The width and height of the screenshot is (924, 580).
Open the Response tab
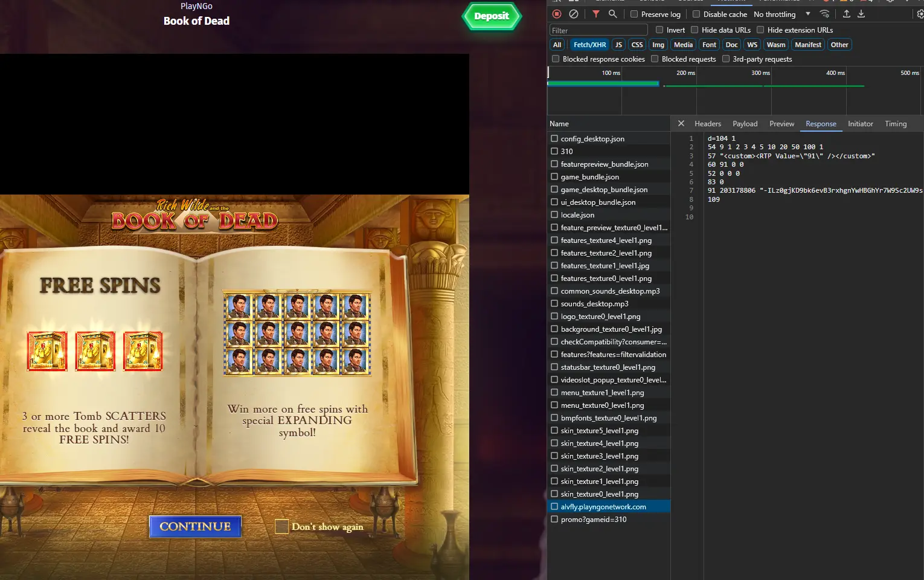tap(821, 123)
